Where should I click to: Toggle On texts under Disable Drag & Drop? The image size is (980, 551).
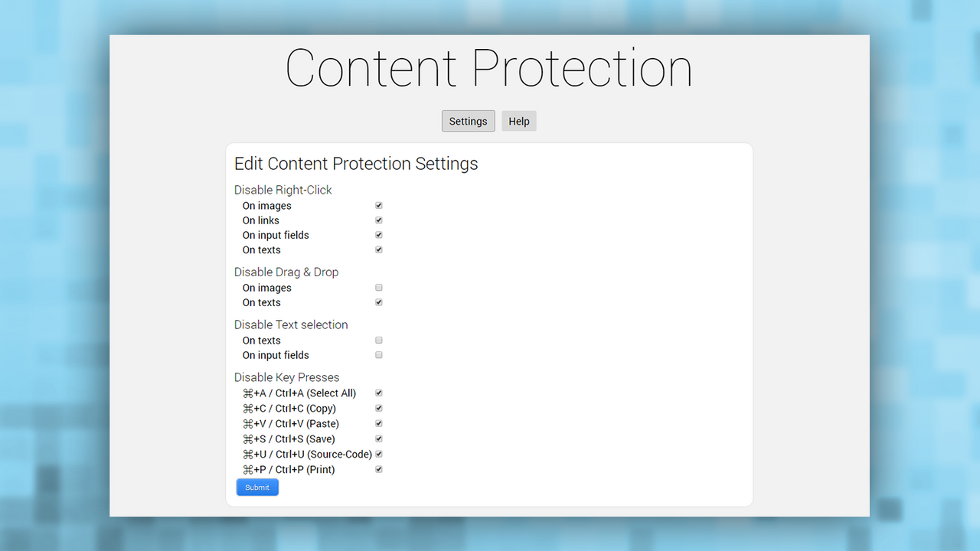pos(378,302)
